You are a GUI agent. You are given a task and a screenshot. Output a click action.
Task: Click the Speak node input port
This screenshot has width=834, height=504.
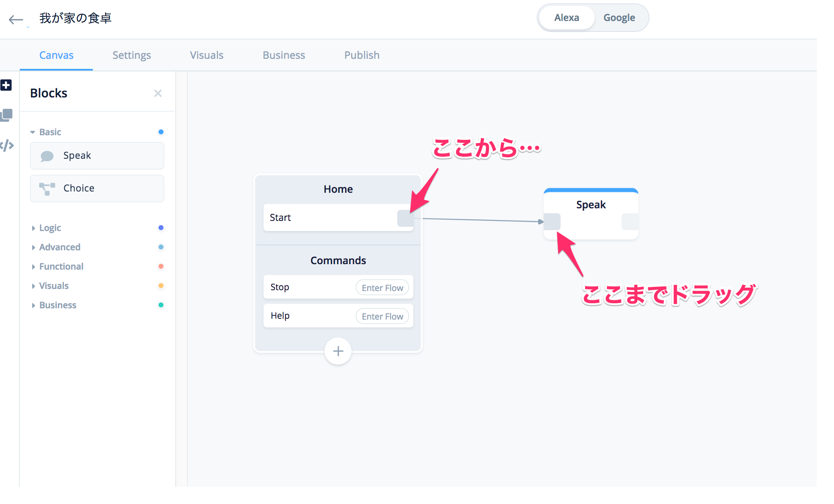click(552, 222)
